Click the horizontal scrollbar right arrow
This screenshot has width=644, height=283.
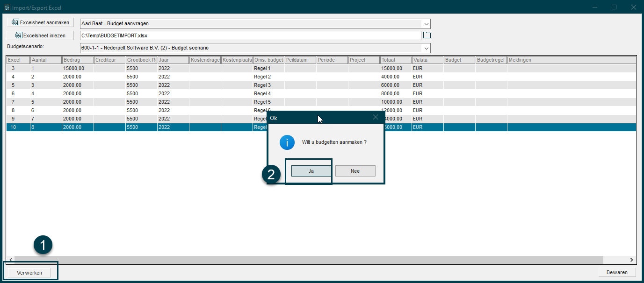click(631, 260)
